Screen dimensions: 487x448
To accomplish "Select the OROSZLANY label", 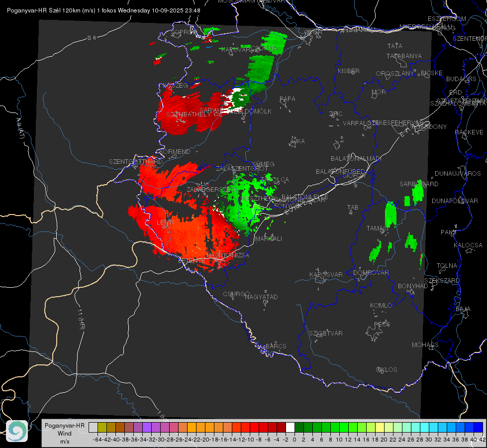I will tap(395, 74).
